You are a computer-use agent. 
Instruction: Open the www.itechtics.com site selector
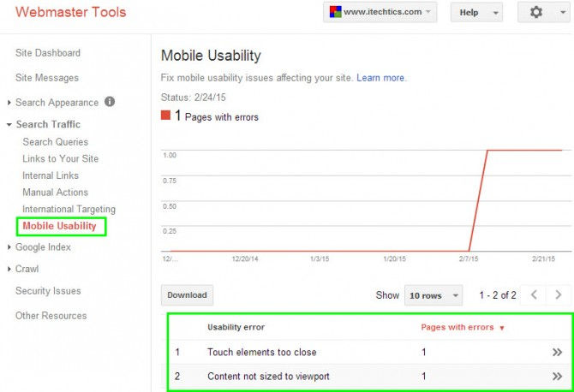pos(380,13)
